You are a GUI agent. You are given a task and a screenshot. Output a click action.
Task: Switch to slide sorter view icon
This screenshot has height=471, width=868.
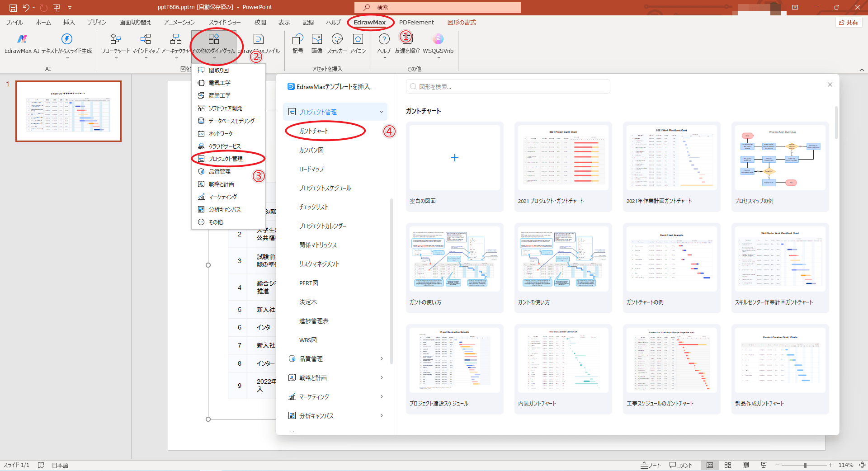(728, 465)
